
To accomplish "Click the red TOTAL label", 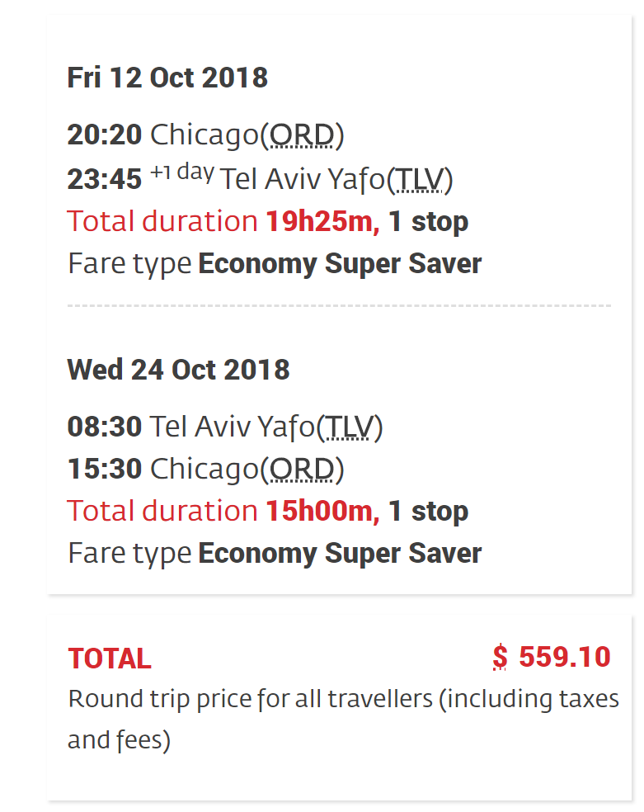I will coord(109,659).
